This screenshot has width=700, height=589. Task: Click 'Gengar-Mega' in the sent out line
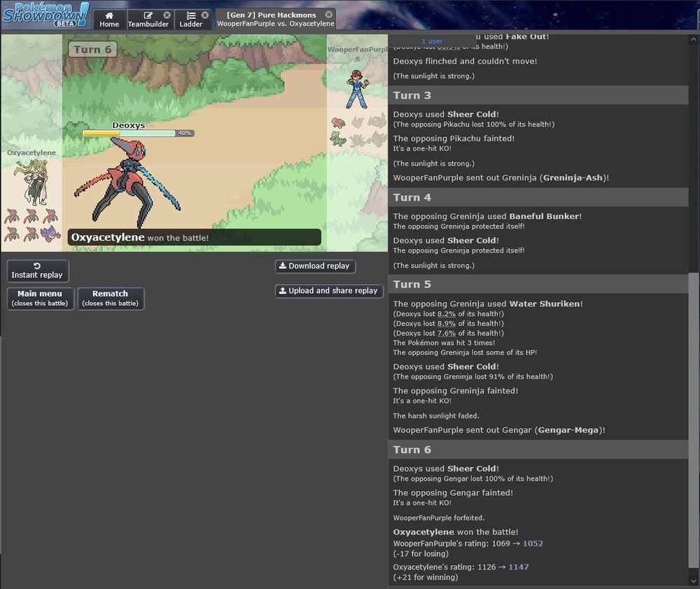tap(568, 430)
